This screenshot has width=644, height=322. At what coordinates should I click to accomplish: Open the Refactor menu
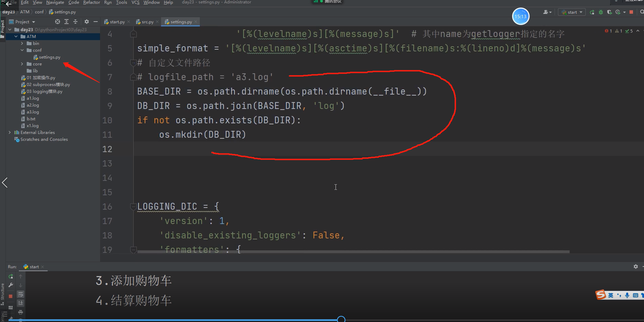(92, 2)
